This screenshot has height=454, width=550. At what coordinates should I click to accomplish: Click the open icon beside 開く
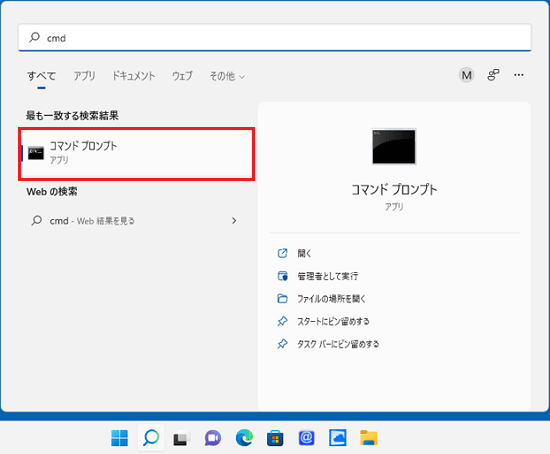282,253
